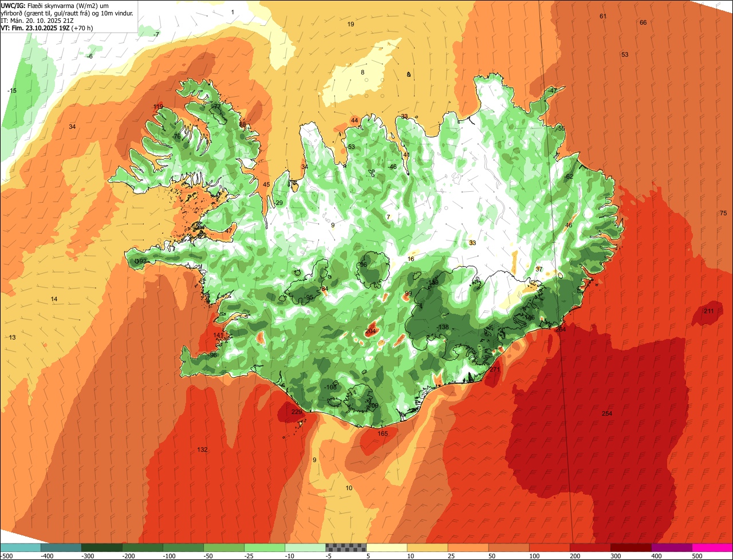Click the legend swatch between -400 and -300

tap(61, 547)
